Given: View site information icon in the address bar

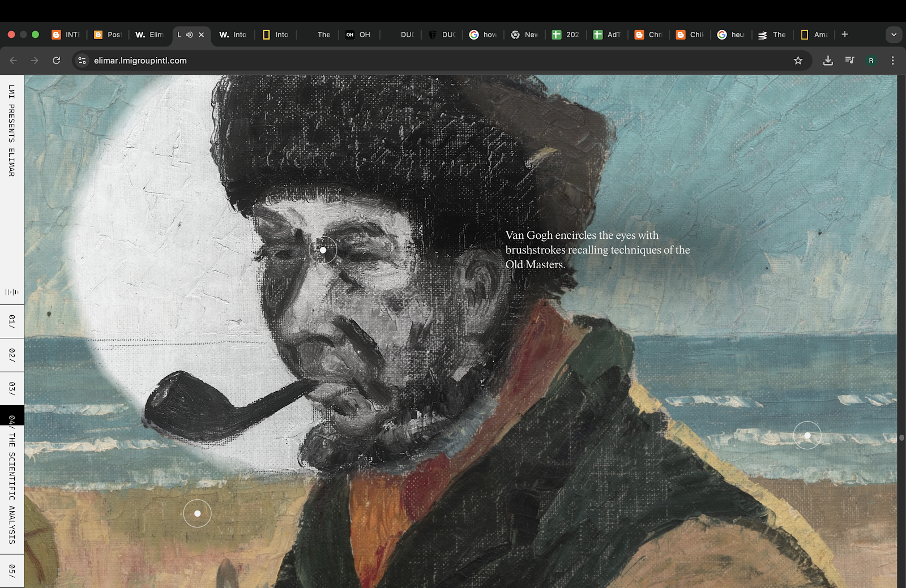Looking at the screenshot, I should [82, 61].
